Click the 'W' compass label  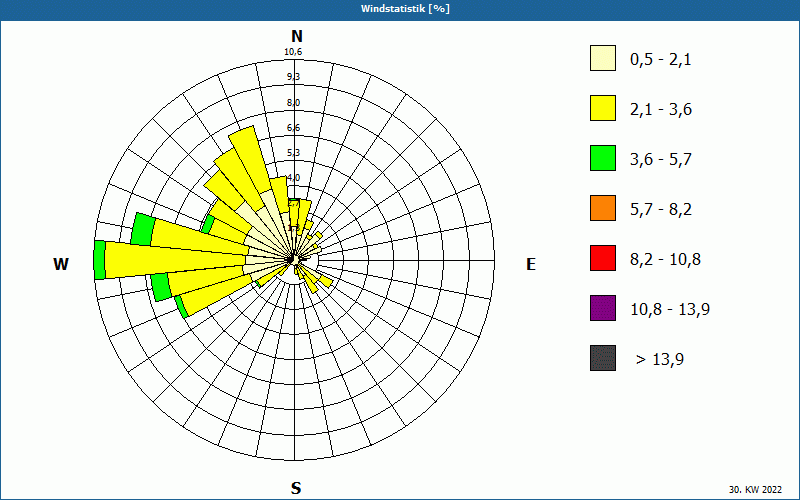61,264
